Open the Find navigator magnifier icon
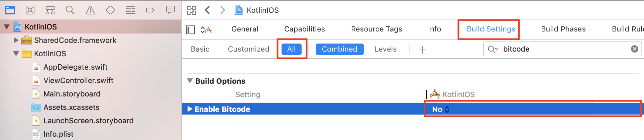The height and width of the screenshot is (140, 644). pos(70,10)
